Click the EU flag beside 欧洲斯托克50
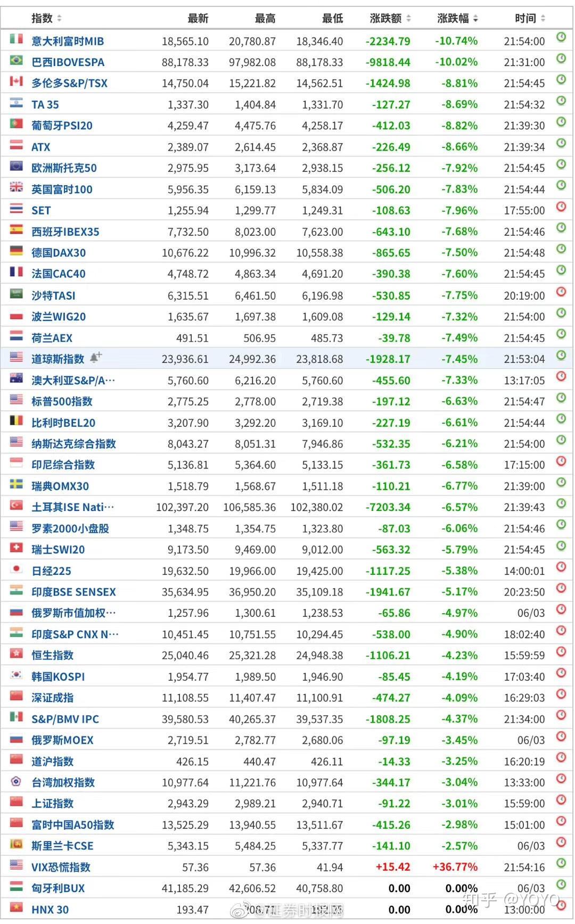 click(x=17, y=167)
